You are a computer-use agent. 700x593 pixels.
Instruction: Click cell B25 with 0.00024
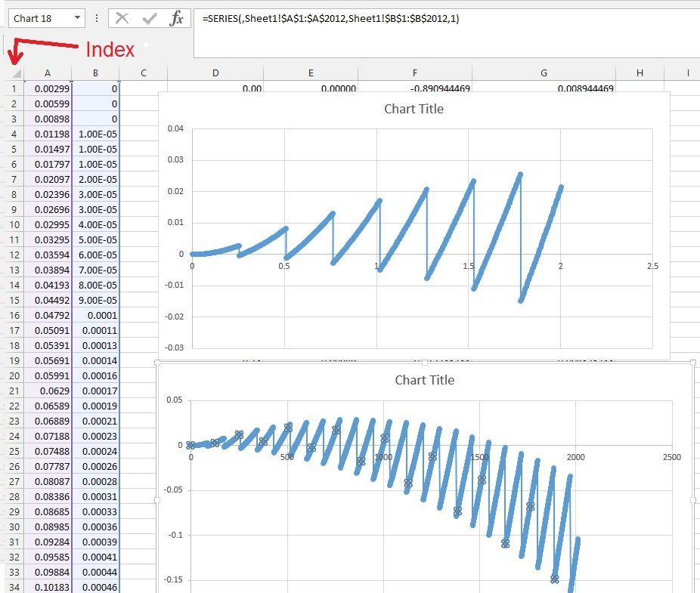point(95,451)
